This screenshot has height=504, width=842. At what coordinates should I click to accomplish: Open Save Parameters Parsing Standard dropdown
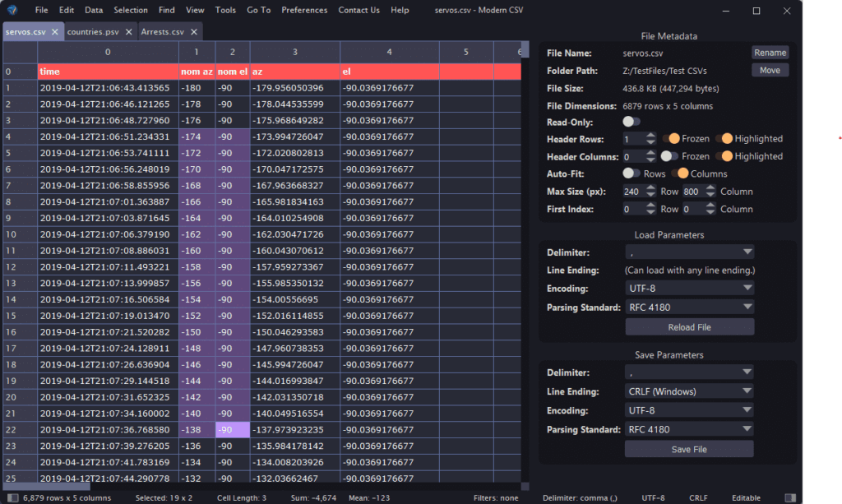(x=689, y=429)
